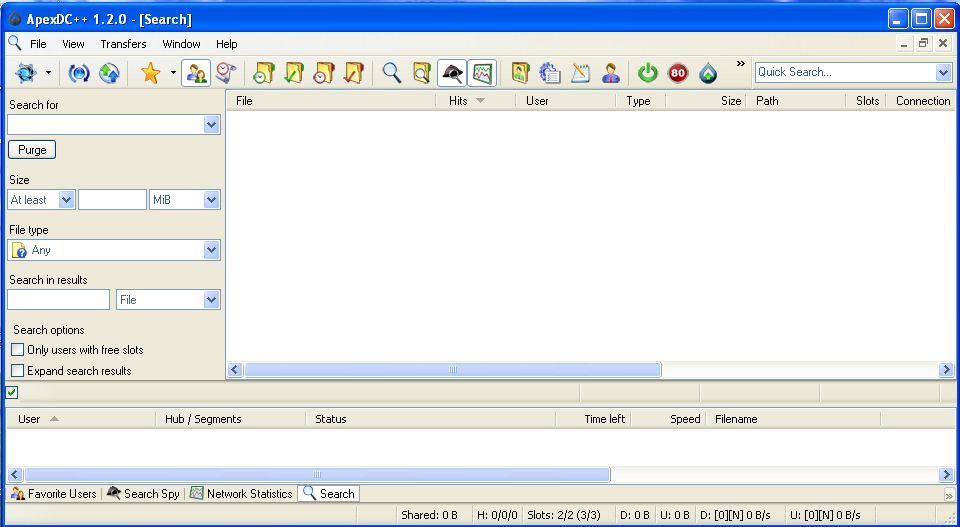Toggle the Search Spy hat icon in toolbar
The width and height of the screenshot is (960, 527).
pos(452,73)
